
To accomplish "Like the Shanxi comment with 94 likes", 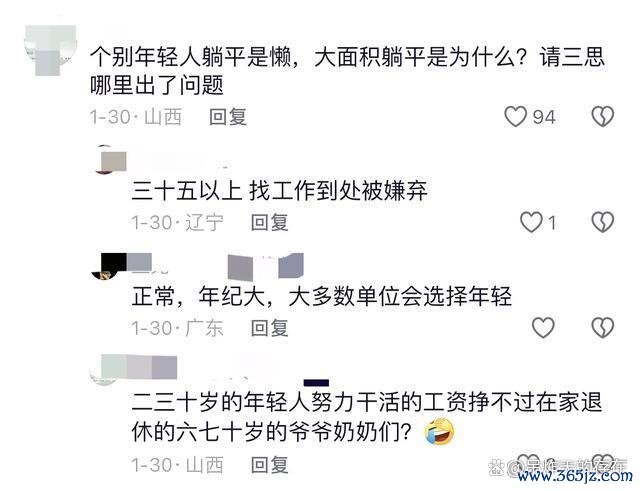I will pos(516,117).
